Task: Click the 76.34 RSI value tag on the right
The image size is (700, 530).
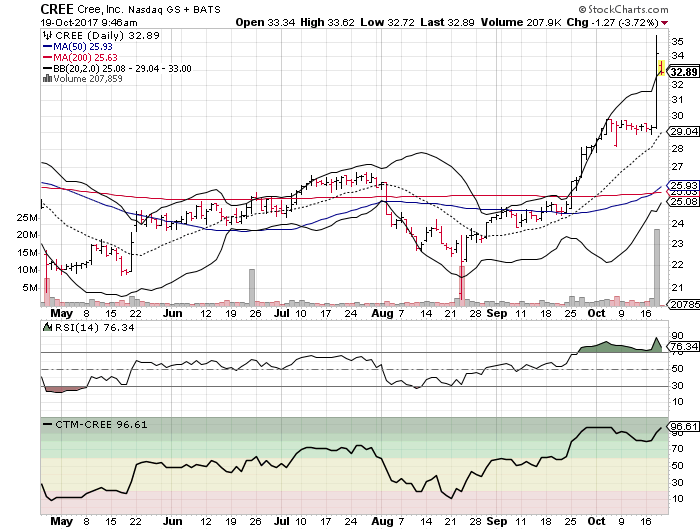Action: [x=683, y=346]
